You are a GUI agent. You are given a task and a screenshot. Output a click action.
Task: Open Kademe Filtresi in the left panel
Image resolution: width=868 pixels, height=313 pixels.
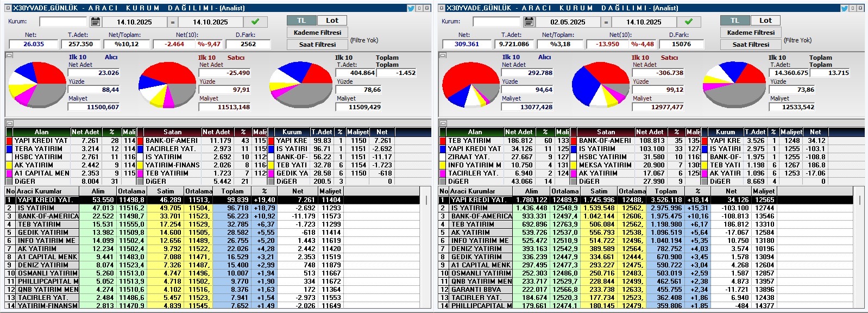(x=317, y=33)
